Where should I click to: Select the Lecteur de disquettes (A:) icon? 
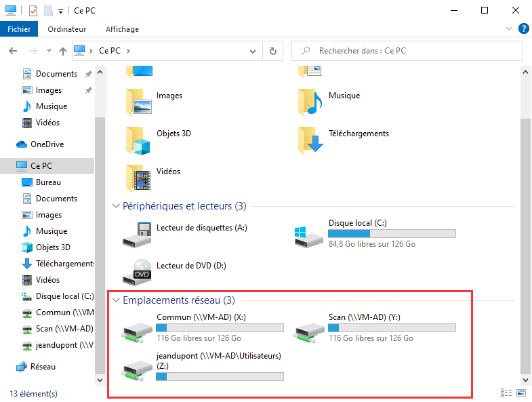click(137, 234)
